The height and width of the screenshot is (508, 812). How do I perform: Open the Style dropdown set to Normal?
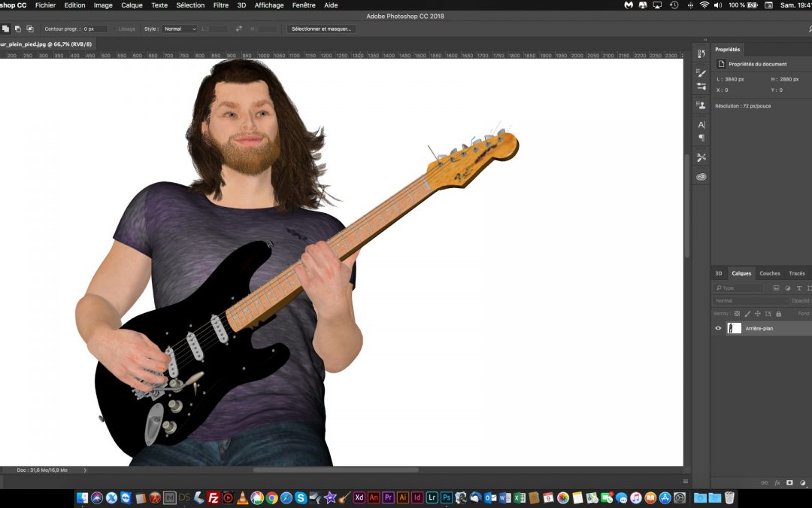[x=180, y=29]
